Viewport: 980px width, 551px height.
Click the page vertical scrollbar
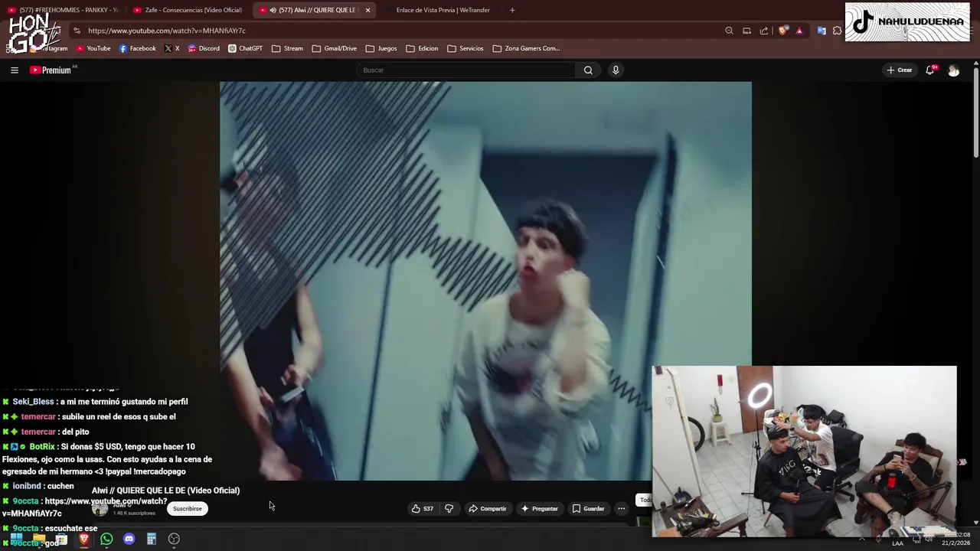975,115
